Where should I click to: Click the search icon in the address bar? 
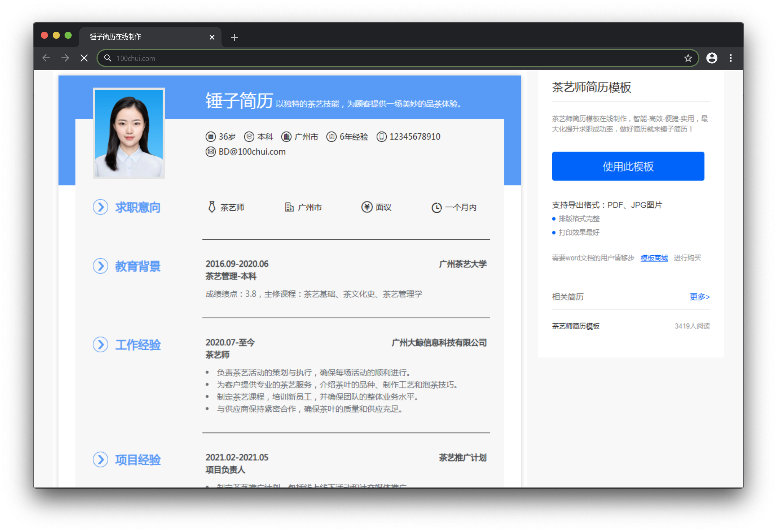pos(107,58)
